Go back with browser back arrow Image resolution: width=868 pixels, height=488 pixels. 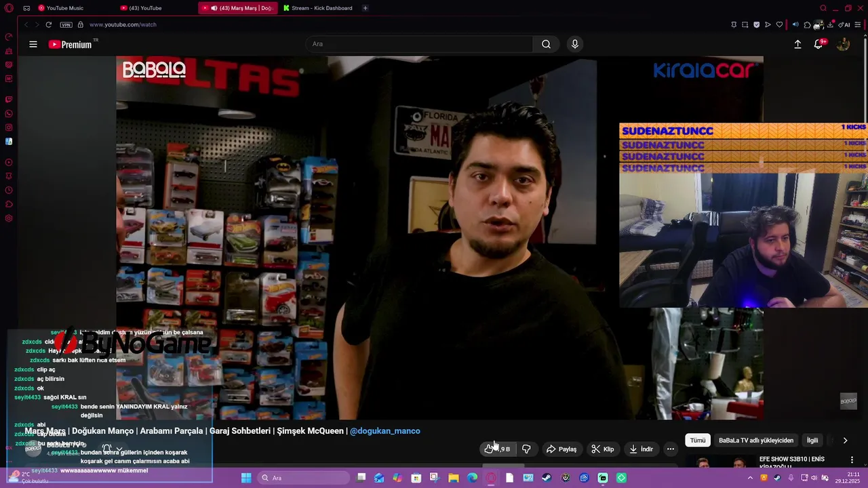26,24
